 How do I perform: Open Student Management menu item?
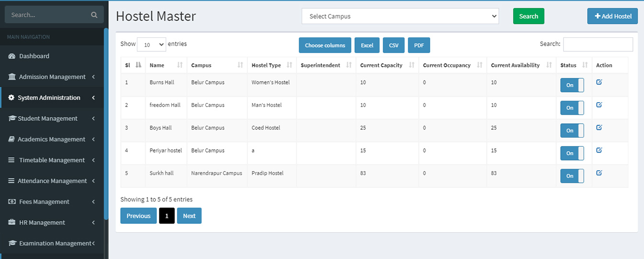click(x=47, y=118)
